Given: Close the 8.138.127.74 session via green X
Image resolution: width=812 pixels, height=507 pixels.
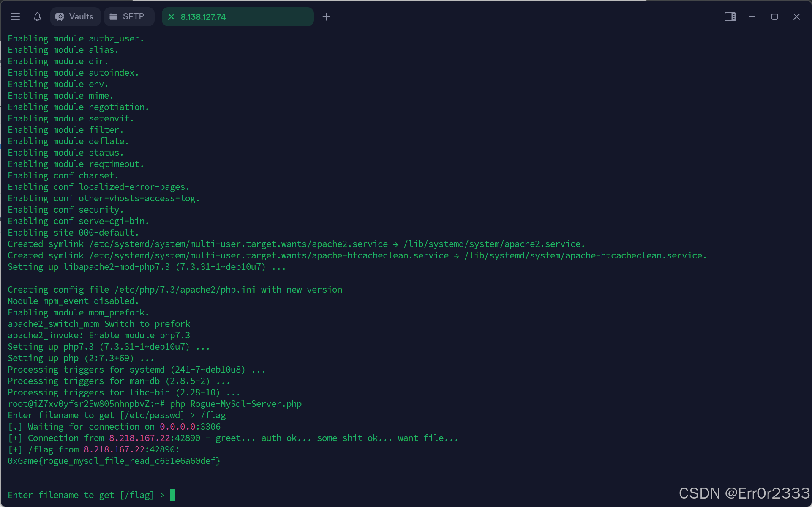Looking at the screenshot, I should click(171, 17).
